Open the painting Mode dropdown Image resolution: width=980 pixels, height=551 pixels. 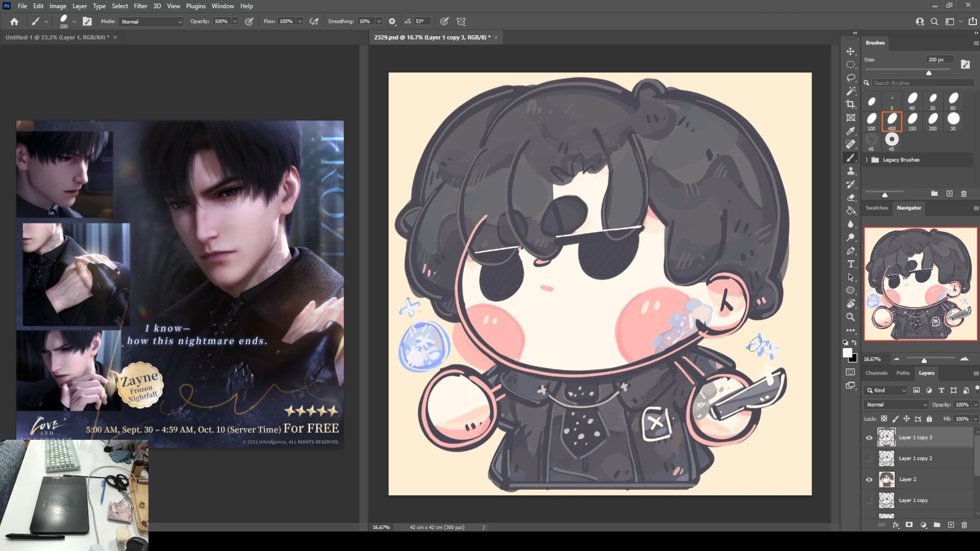(x=151, y=21)
